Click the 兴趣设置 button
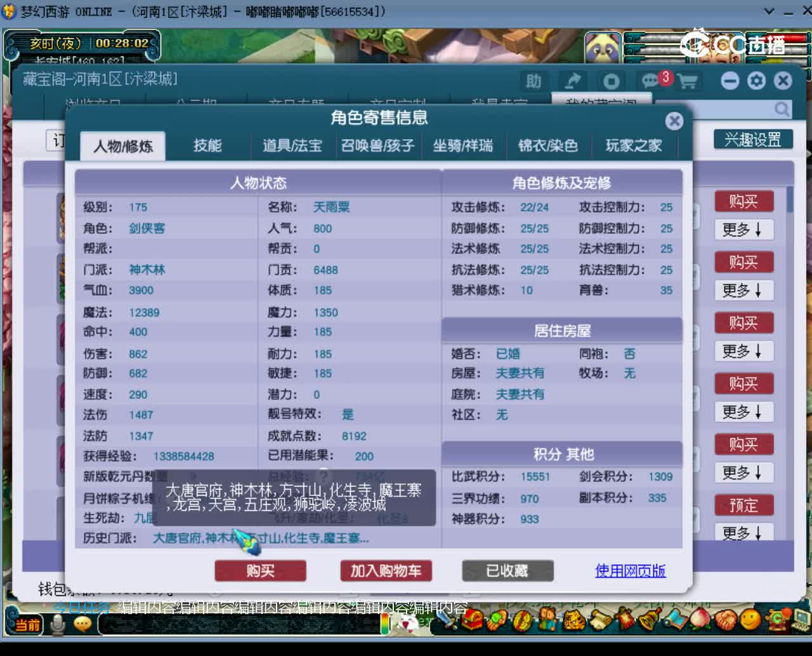The height and width of the screenshot is (656, 812). click(x=753, y=140)
